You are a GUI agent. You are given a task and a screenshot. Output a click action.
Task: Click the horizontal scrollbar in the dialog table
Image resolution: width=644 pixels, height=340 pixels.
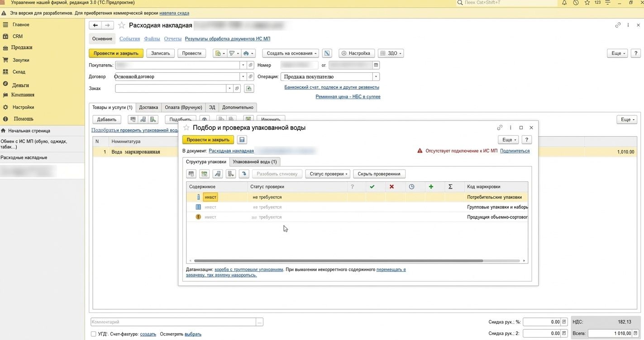[x=339, y=261]
